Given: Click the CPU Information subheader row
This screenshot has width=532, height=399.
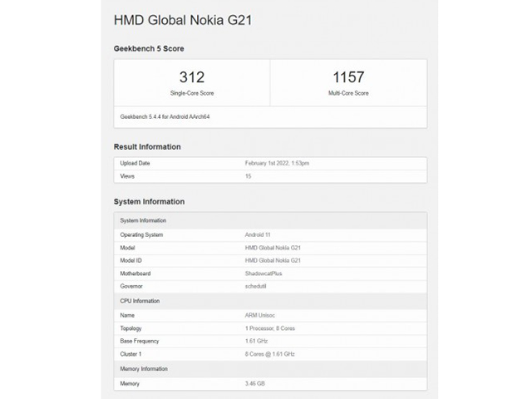Looking at the screenshot, I should (270, 301).
